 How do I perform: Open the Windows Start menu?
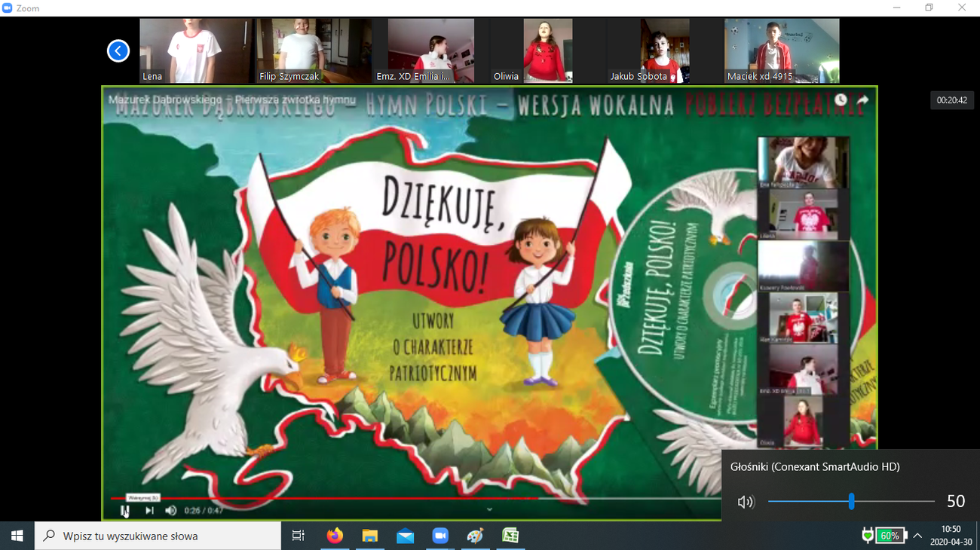pos(17,536)
